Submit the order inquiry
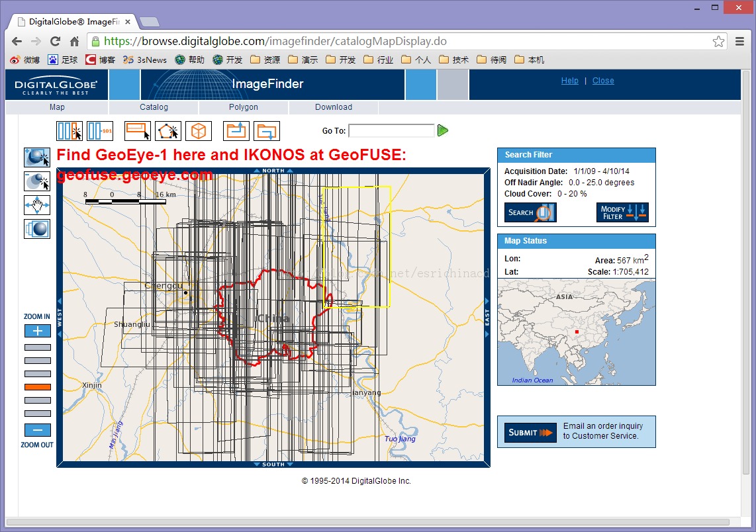The image size is (756, 532). click(x=530, y=432)
